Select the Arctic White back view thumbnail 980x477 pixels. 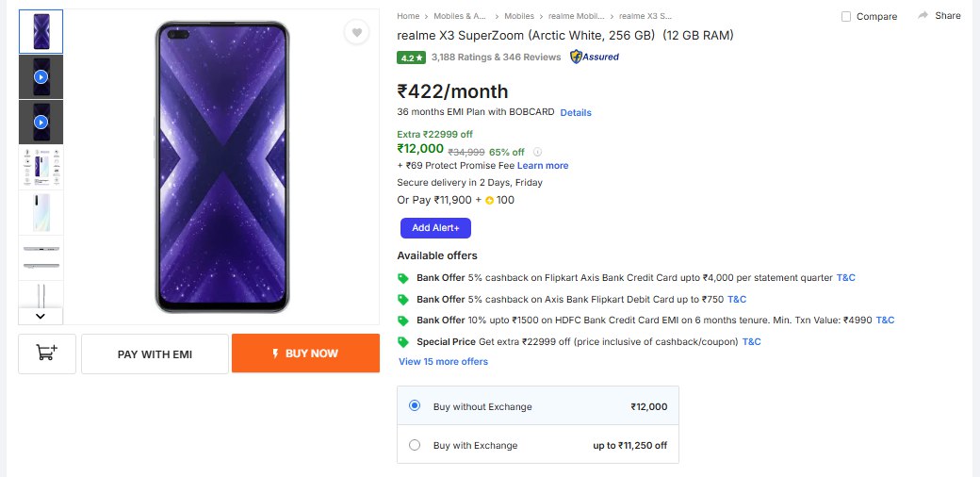pos(41,212)
